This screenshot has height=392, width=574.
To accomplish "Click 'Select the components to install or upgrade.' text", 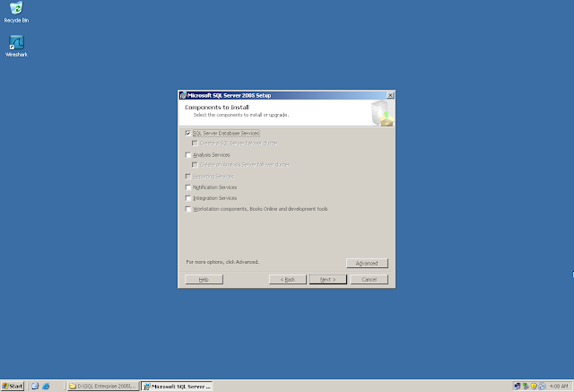I will [241, 115].
